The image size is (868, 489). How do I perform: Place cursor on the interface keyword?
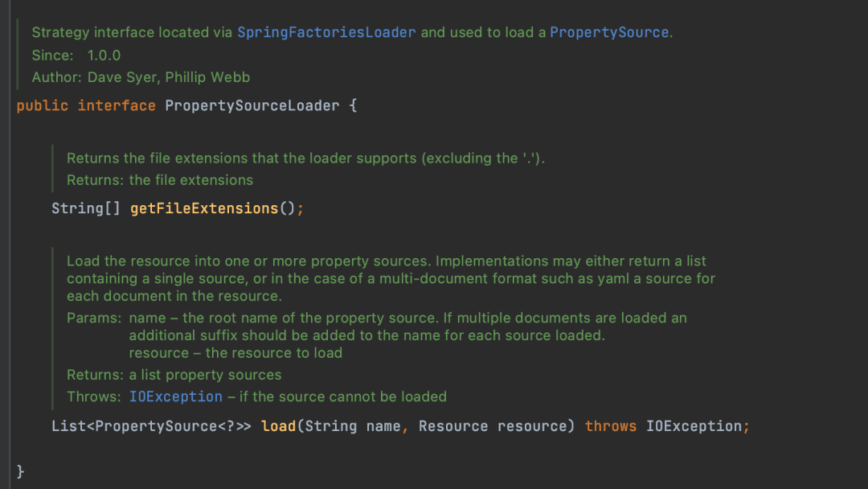click(x=117, y=106)
